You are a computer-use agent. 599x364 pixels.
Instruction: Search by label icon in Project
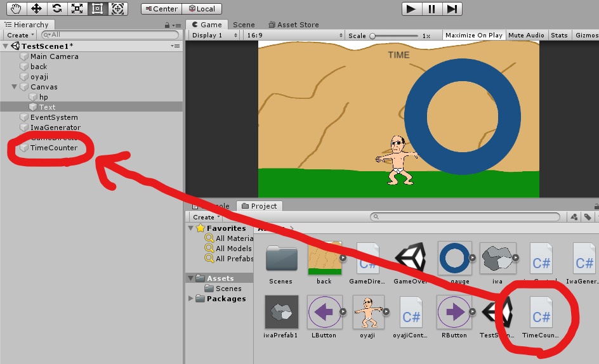588,217
